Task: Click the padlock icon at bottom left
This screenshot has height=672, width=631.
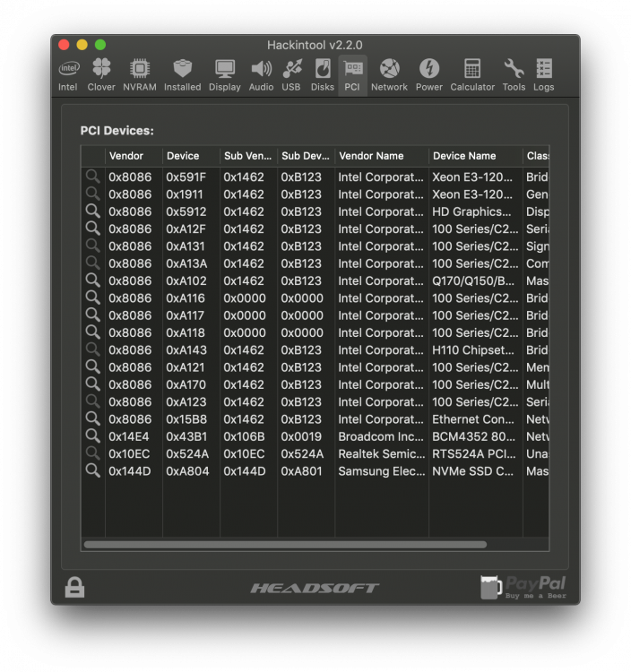Action: point(74,587)
